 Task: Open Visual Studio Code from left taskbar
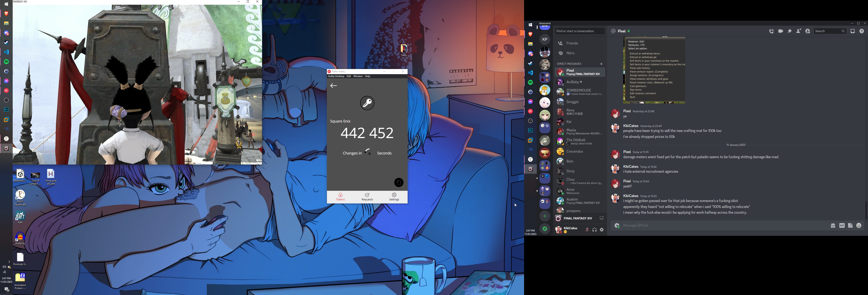(x=6, y=52)
